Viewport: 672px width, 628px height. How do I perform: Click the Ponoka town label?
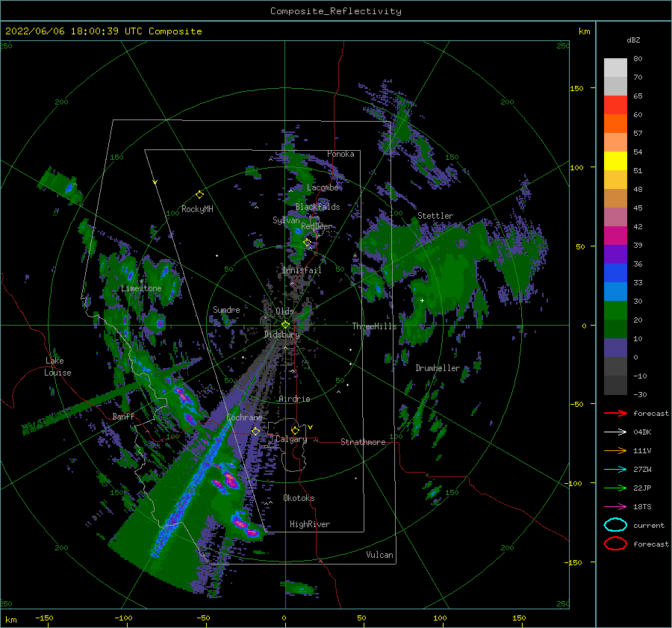pyautogui.click(x=340, y=154)
